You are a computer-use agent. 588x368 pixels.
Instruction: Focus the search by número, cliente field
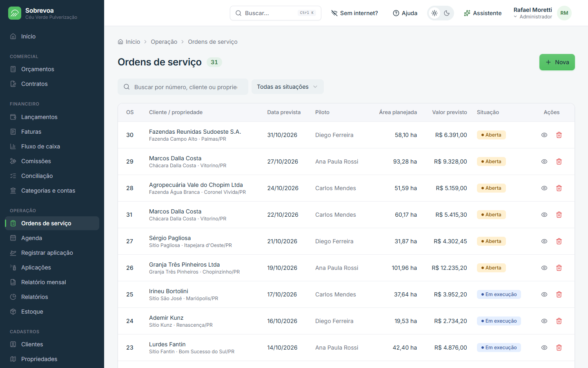click(183, 87)
